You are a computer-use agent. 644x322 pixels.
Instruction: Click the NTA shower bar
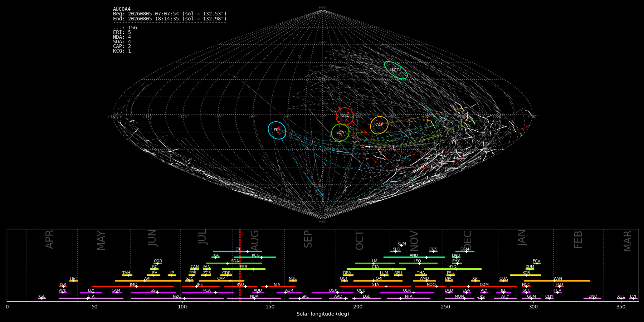409,298
